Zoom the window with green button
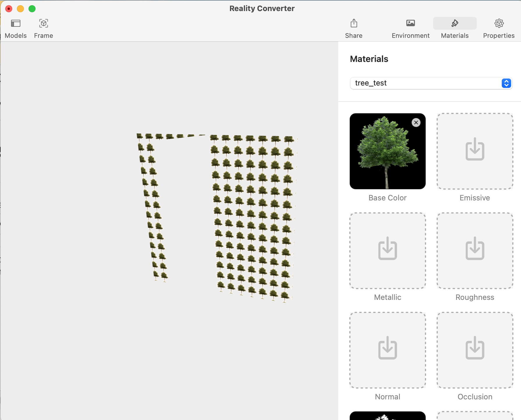 pyautogui.click(x=32, y=9)
